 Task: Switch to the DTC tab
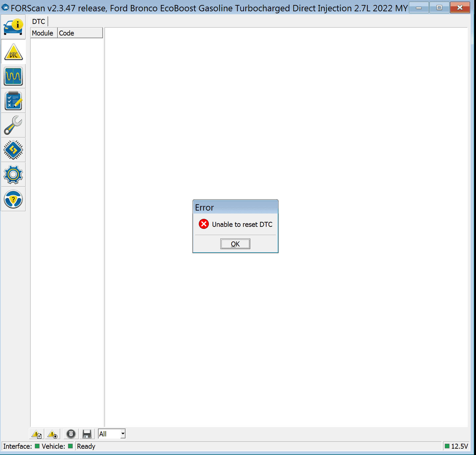[x=39, y=22]
